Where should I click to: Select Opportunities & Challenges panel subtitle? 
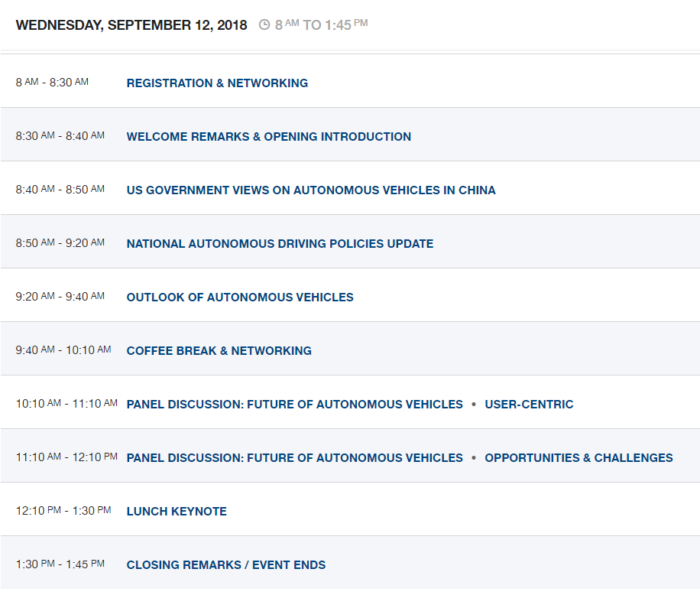[x=578, y=458]
